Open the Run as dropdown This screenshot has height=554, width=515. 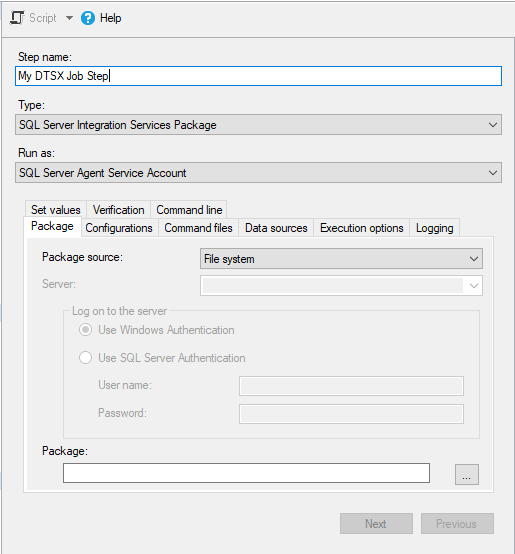pyautogui.click(x=258, y=172)
